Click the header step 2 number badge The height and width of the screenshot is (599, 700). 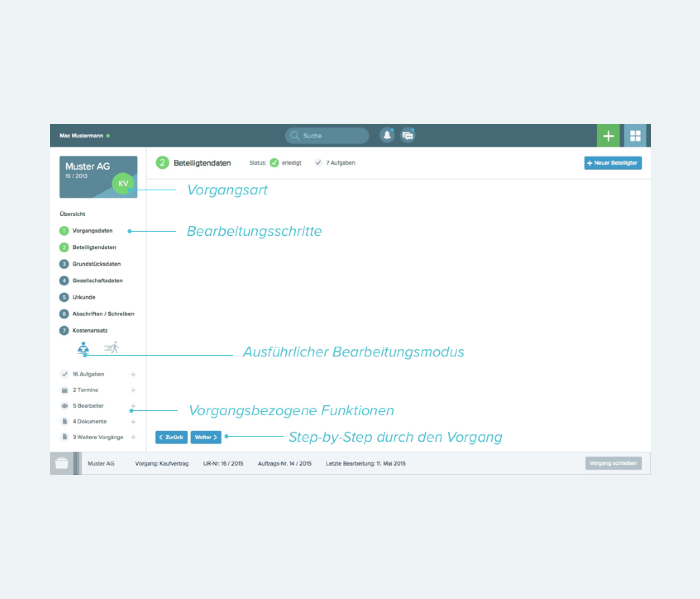point(162,163)
